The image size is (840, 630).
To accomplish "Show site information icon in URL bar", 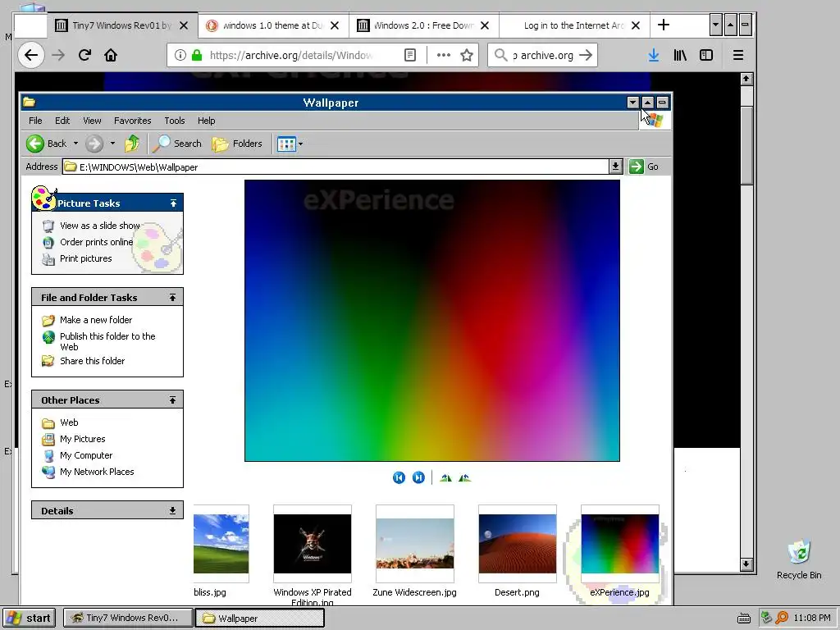I will pyautogui.click(x=180, y=55).
